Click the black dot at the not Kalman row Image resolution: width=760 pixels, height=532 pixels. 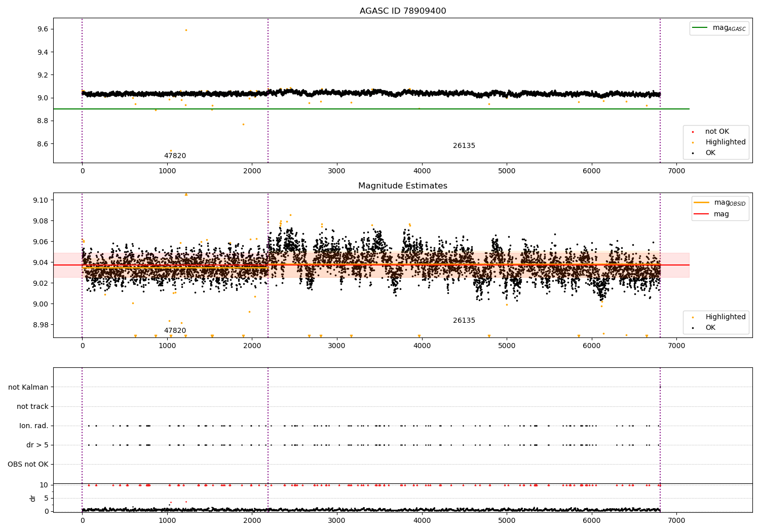click(660, 387)
